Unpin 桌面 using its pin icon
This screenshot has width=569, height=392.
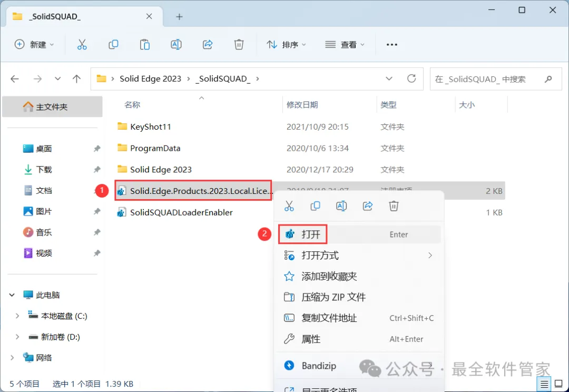coord(97,149)
